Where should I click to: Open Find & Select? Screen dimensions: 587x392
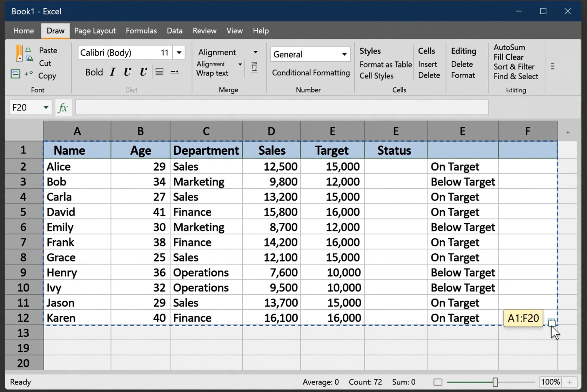point(516,76)
